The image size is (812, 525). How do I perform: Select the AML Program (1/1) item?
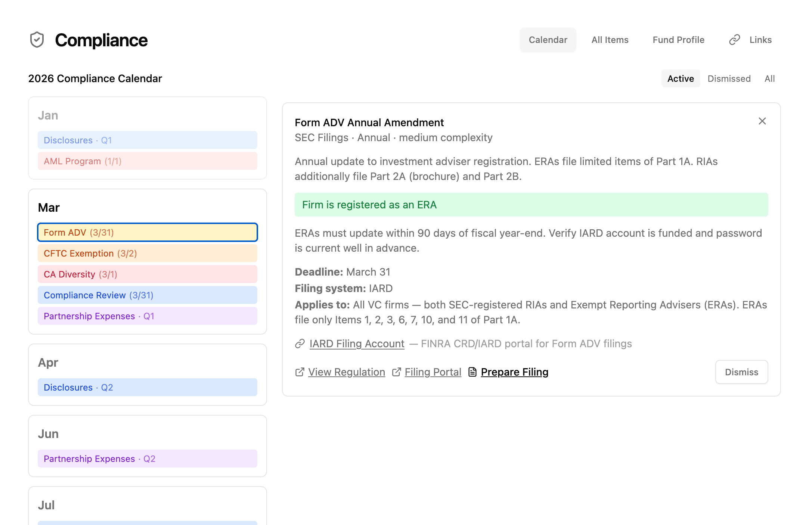pos(148,161)
